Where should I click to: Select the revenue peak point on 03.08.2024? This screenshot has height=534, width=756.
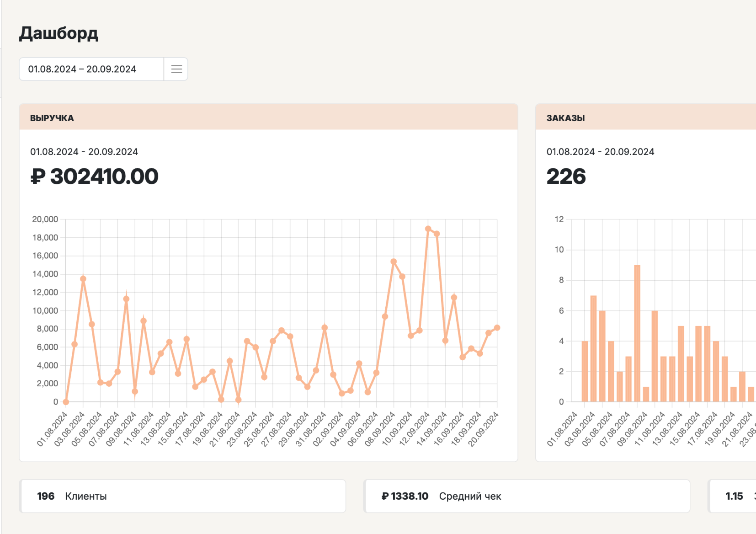tap(83, 279)
